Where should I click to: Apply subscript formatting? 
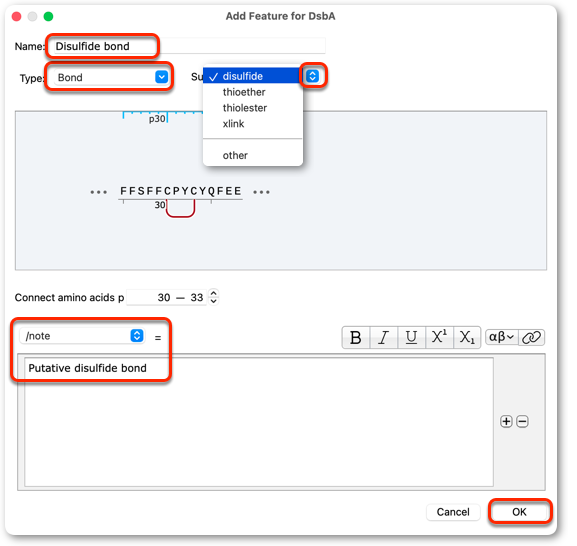(x=467, y=337)
